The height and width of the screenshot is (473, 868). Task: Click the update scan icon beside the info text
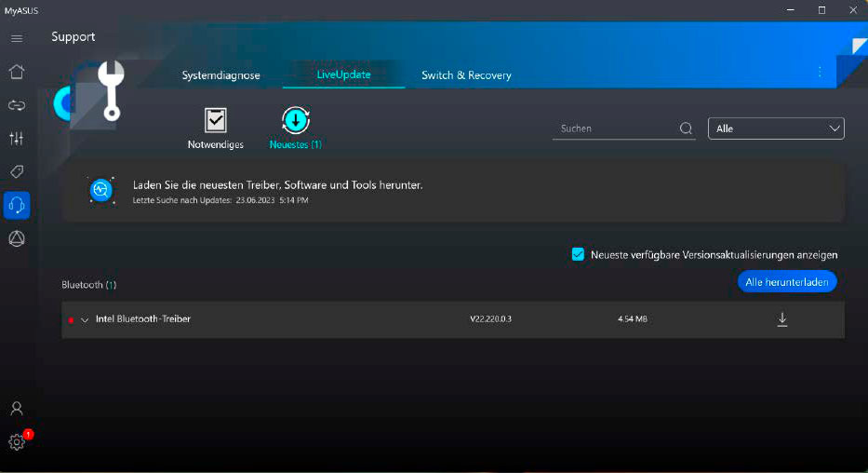click(101, 190)
